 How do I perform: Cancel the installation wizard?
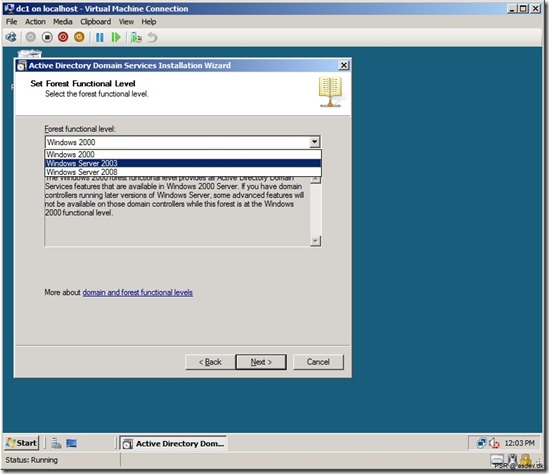point(318,362)
